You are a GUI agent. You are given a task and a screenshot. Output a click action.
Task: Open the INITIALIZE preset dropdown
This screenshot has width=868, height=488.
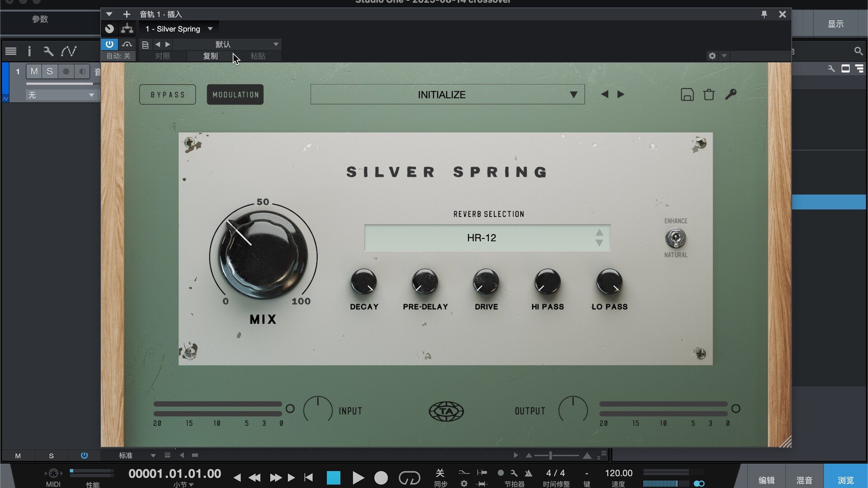448,94
